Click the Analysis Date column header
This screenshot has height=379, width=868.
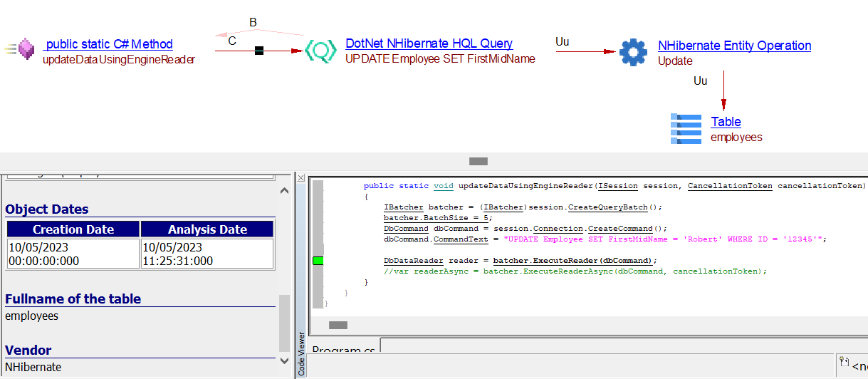(x=207, y=229)
